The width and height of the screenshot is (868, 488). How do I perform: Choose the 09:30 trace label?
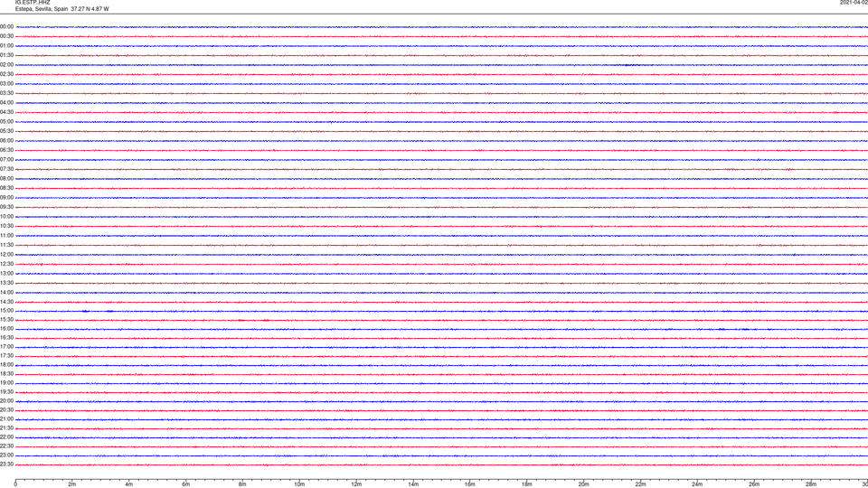6,208
